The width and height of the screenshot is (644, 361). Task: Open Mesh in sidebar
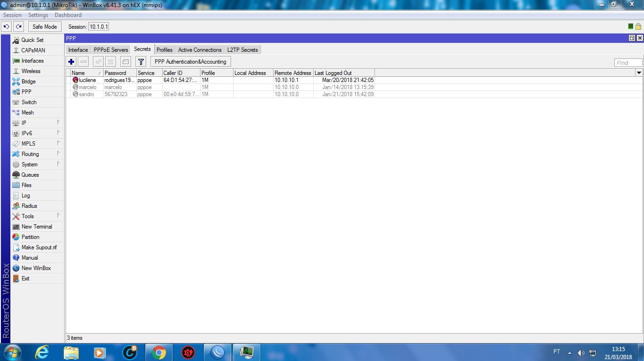click(37, 113)
